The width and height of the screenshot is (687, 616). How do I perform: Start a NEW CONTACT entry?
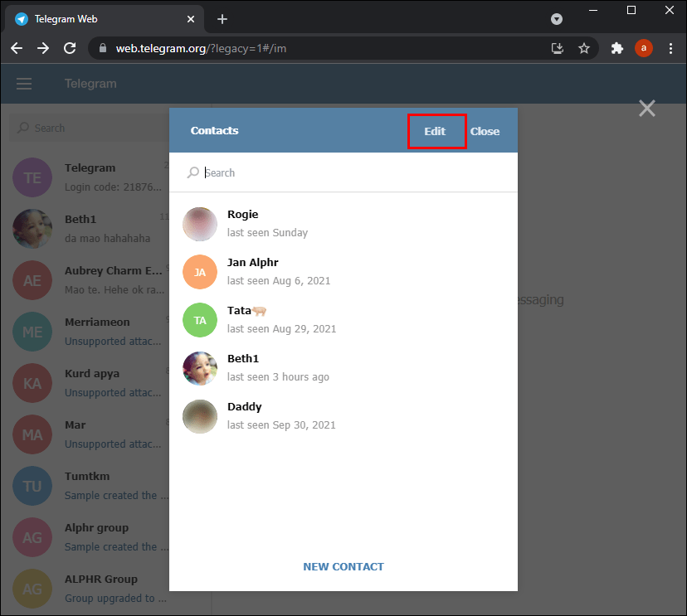(343, 566)
